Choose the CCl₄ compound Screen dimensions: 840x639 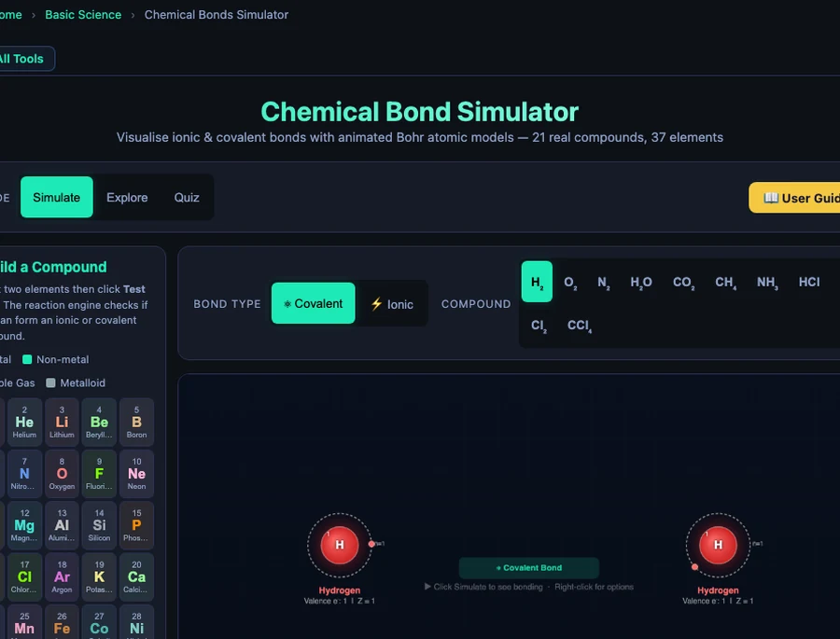[580, 326]
